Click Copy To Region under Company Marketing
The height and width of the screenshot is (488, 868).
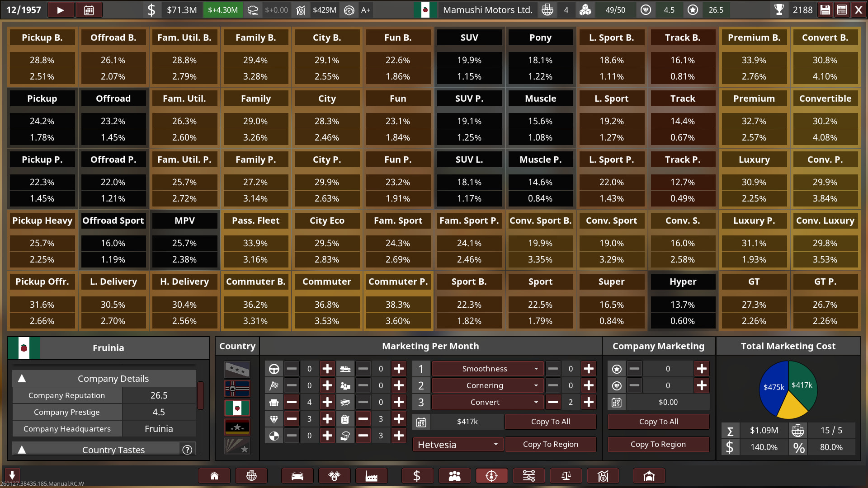pyautogui.click(x=658, y=444)
